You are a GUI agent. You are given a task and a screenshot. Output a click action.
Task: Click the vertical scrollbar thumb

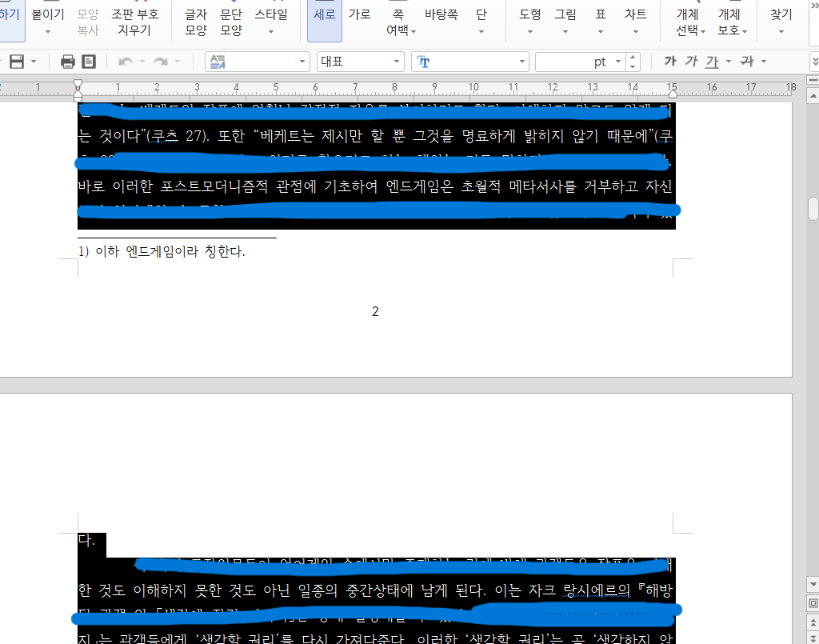pyautogui.click(x=813, y=208)
